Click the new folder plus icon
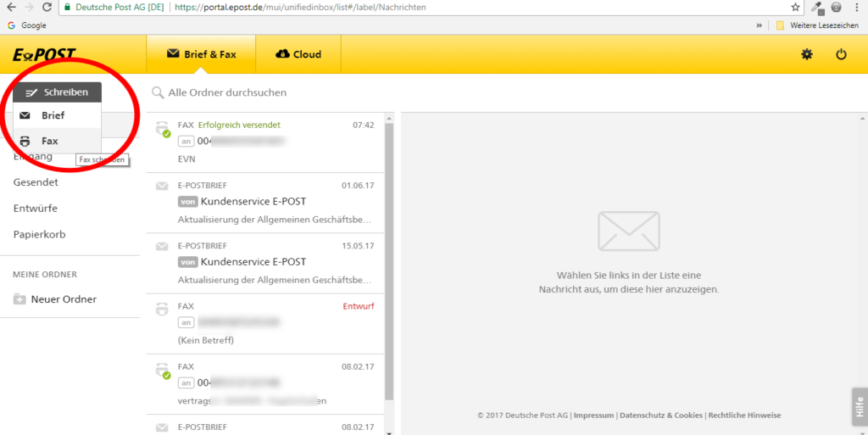 (x=19, y=299)
